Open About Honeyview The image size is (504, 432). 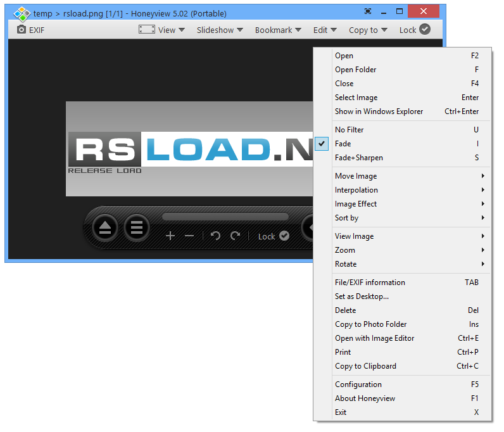[x=403, y=398]
